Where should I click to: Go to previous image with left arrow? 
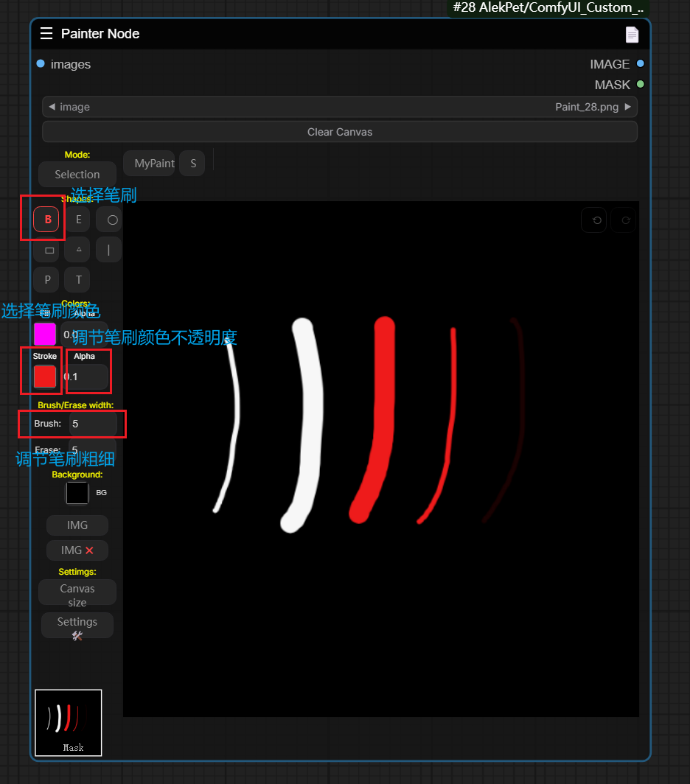pyautogui.click(x=51, y=107)
